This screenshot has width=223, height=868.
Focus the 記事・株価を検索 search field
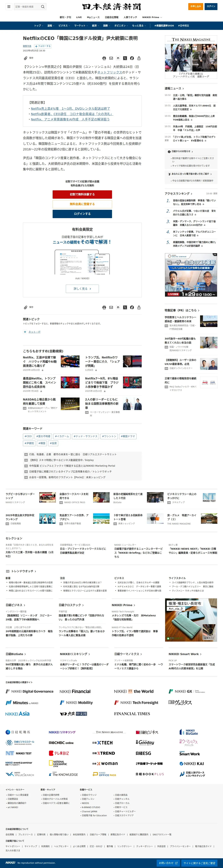27,7
